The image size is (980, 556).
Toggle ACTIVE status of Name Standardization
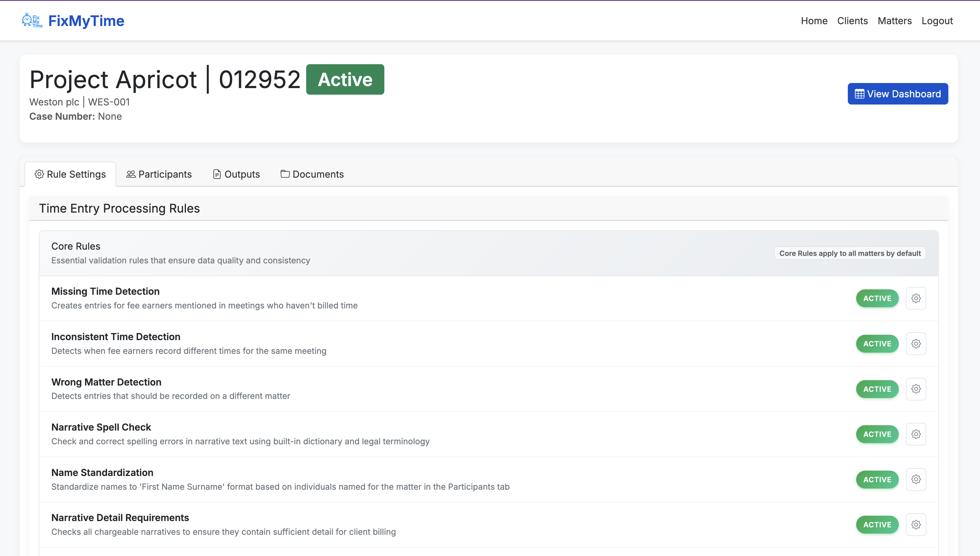(x=877, y=479)
